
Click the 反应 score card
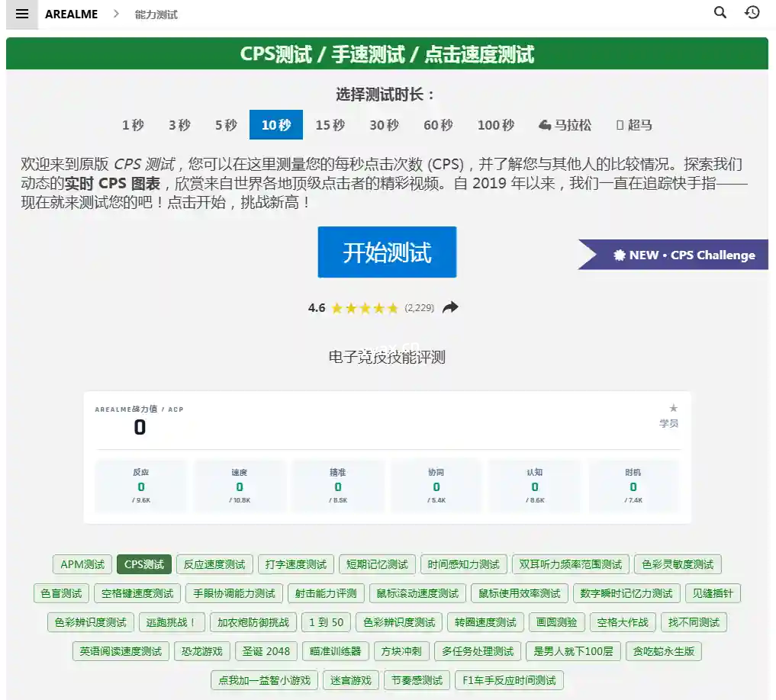(140, 486)
